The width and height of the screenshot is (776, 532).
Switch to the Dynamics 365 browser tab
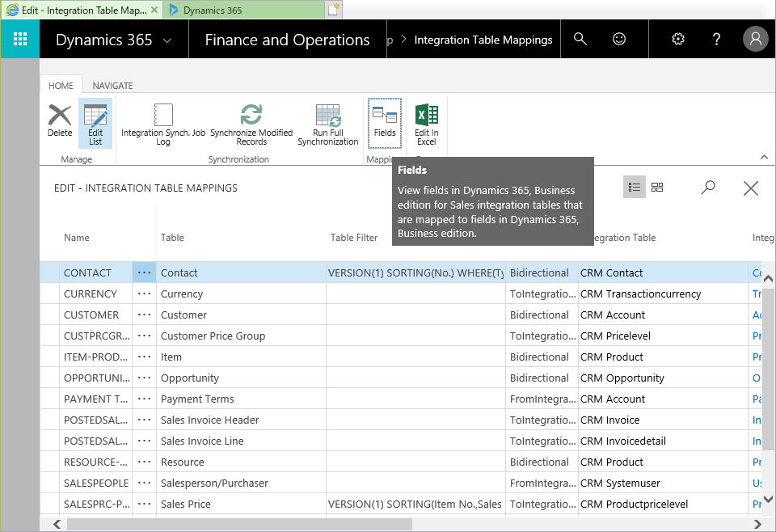(244, 10)
